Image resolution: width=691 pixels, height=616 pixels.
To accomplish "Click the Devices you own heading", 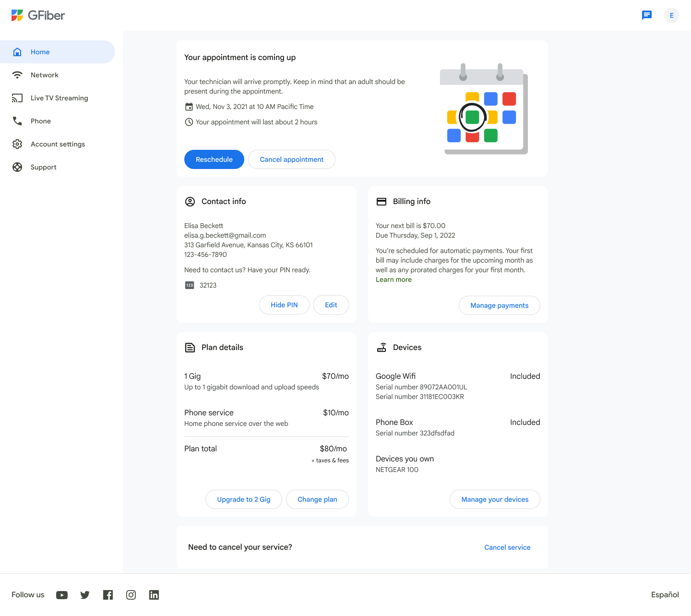I will 405,459.
